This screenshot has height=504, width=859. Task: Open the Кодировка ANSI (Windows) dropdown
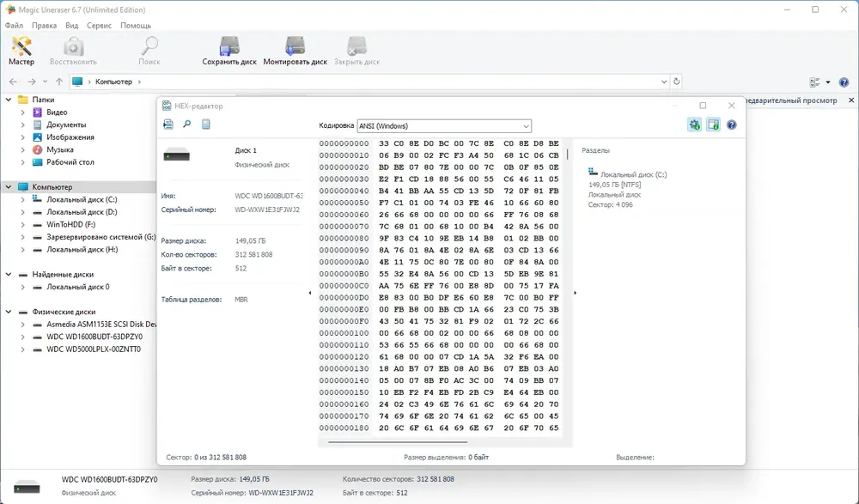(444, 126)
